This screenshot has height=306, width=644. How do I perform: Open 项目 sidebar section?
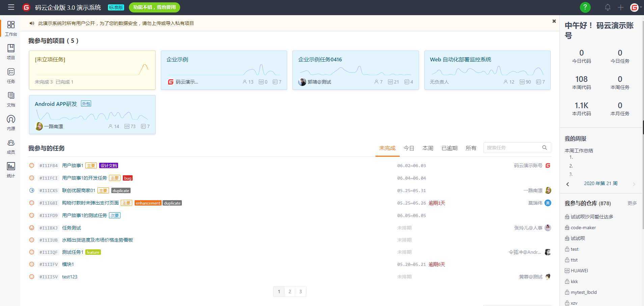tap(11, 52)
